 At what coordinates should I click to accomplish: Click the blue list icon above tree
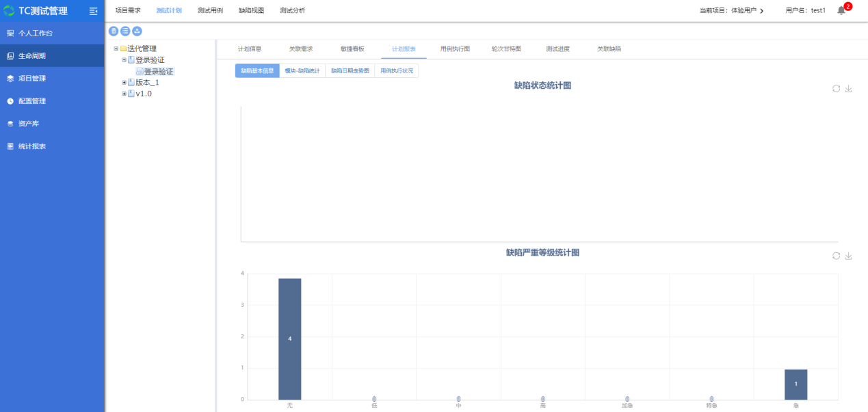(x=125, y=31)
